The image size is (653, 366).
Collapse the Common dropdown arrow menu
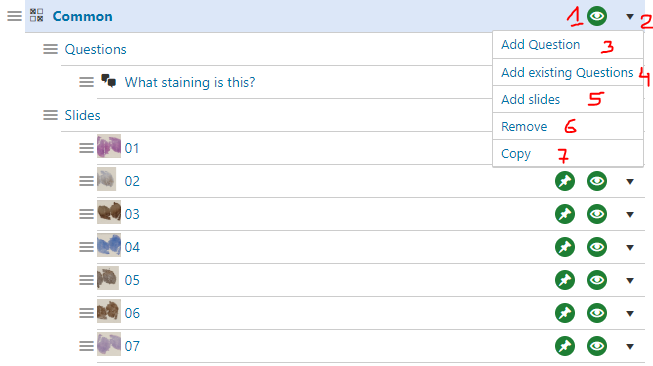tap(630, 17)
